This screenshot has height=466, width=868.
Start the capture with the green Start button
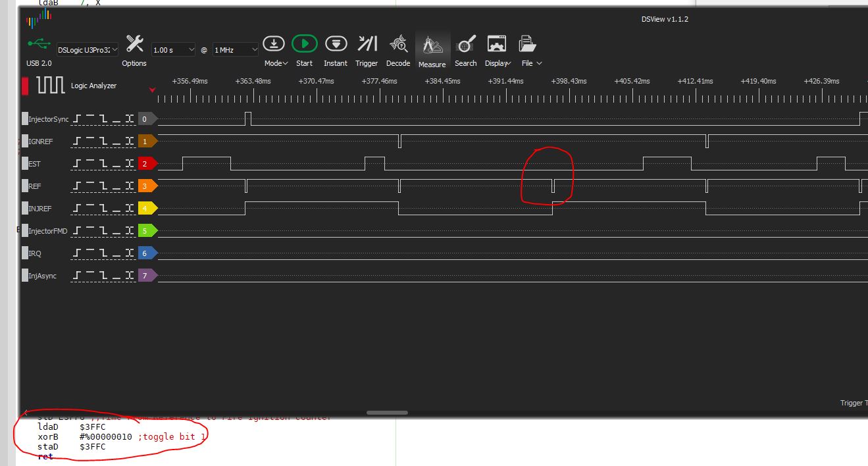304,51
